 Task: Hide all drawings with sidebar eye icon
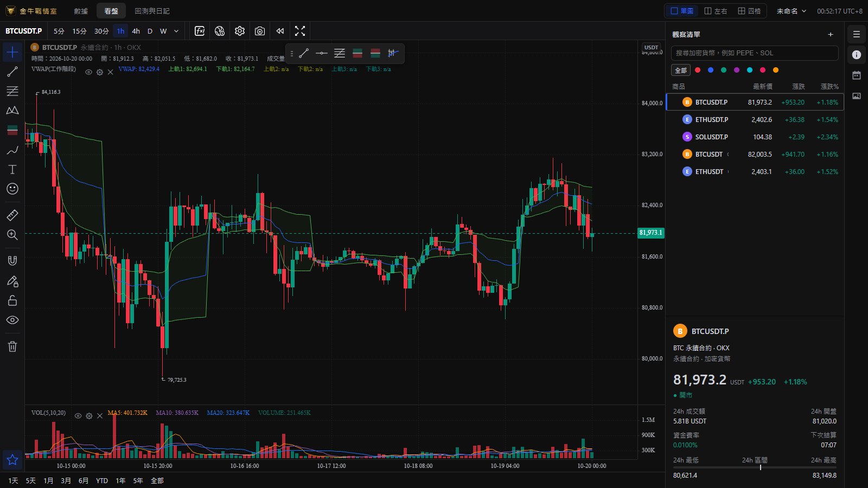(12, 320)
